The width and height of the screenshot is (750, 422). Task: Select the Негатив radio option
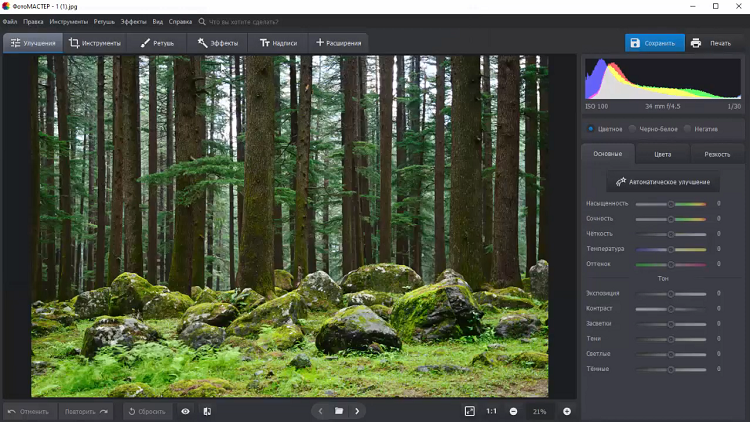point(687,128)
